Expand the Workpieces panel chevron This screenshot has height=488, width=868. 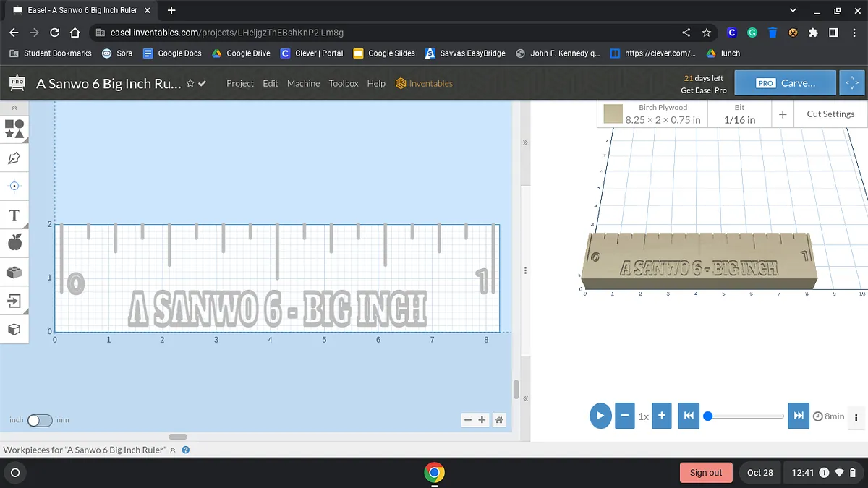point(173,450)
